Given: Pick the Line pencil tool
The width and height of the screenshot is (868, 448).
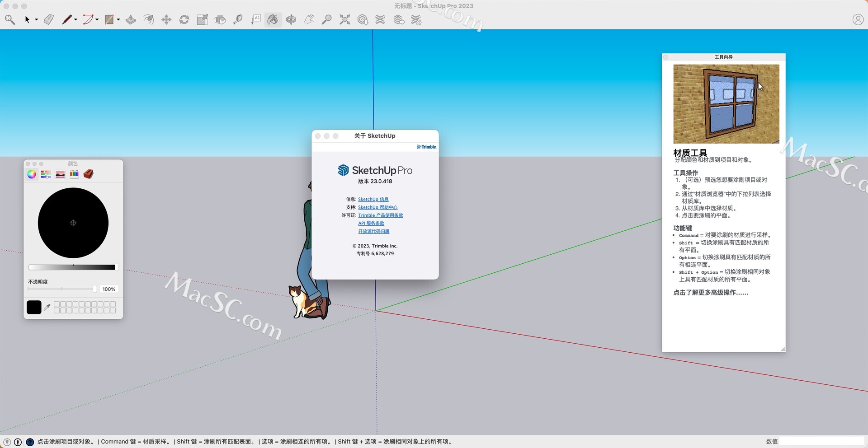Looking at the screenshot, I should (x=66, y=19).
